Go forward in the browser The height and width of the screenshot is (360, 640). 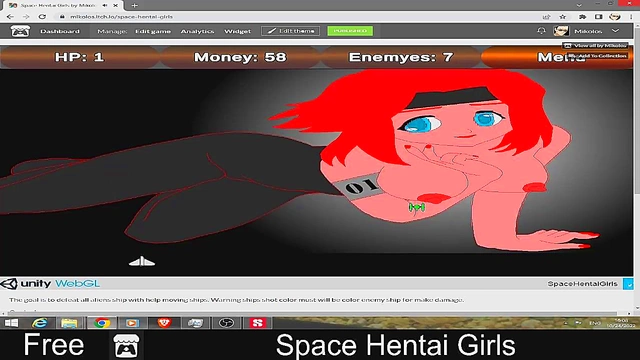click(x=26, y=17)
